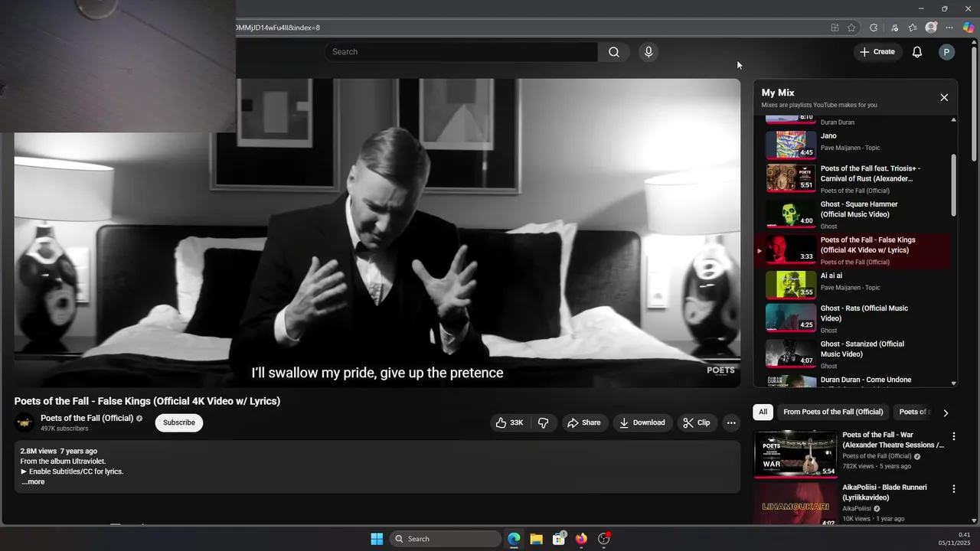This screenshot has width=980, height=551.
Task: Click playlist scroll up arrow
Action: [x=953, y=119]
